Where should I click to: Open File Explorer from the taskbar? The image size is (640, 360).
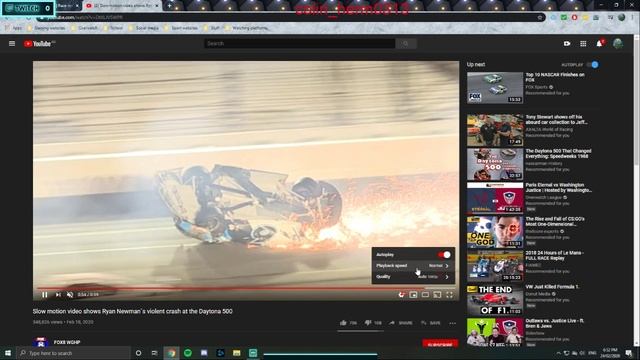[x=237, y=353]
